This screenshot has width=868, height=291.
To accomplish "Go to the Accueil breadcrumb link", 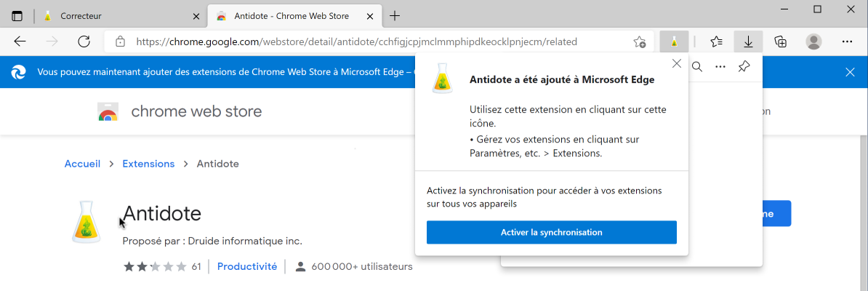I will (x=82, y=164).
